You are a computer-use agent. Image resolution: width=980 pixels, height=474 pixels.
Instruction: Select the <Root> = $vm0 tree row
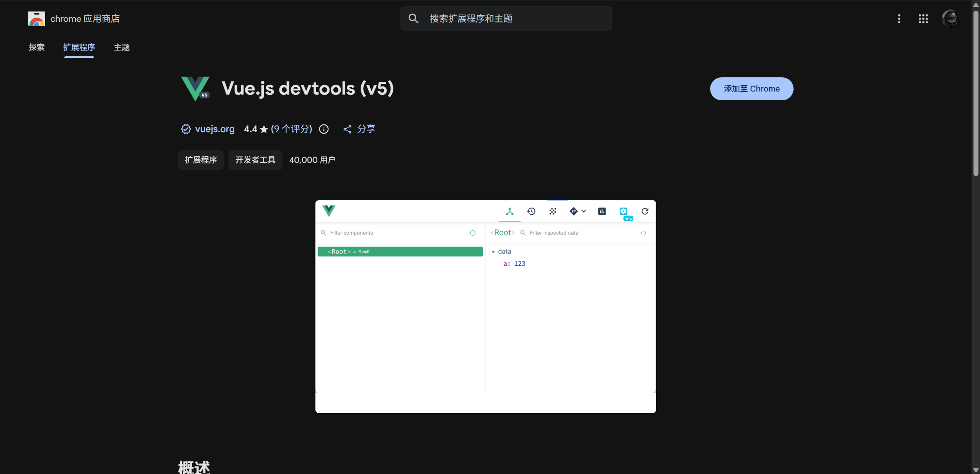[400, 252]
